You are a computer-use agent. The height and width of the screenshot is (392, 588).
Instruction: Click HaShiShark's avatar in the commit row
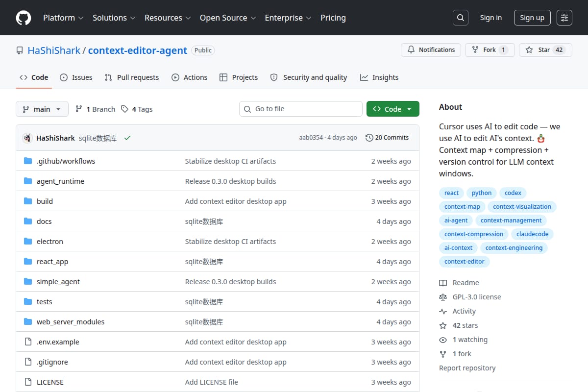(x=27, y=138)
